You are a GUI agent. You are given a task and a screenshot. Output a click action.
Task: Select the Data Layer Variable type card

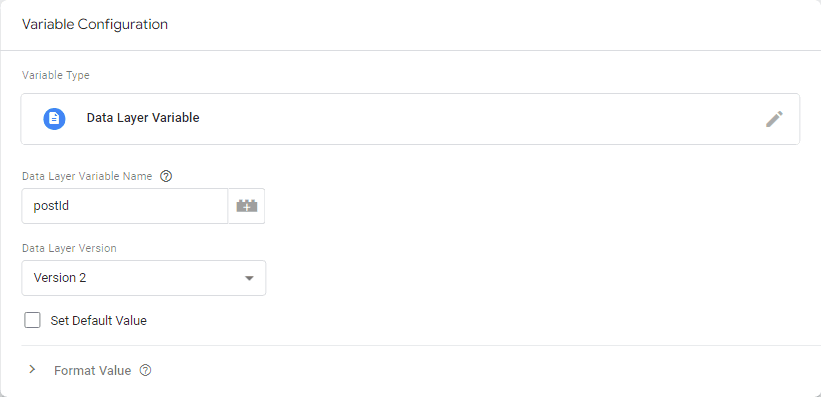pos(410,119)
